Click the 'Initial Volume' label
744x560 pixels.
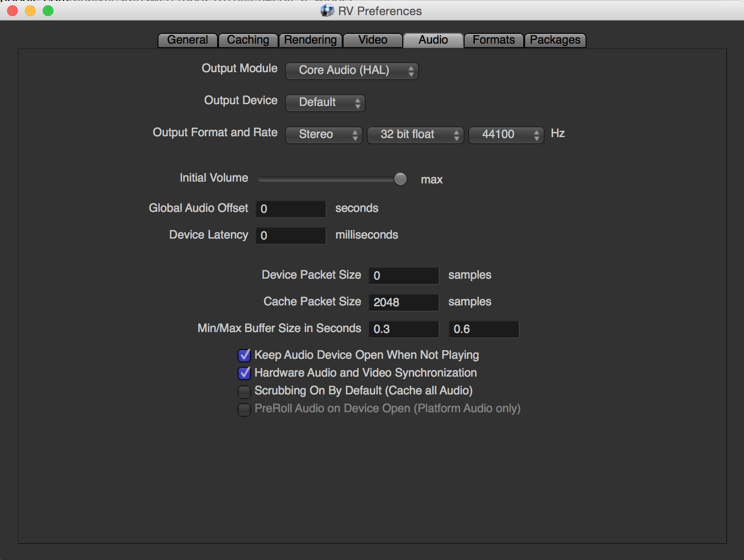[214, 178]
